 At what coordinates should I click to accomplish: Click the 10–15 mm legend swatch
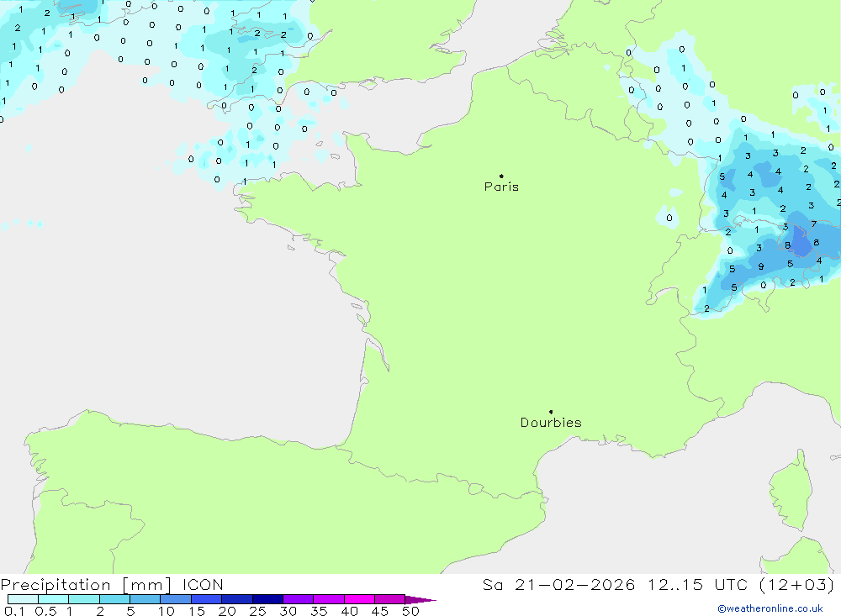point(176,599)
